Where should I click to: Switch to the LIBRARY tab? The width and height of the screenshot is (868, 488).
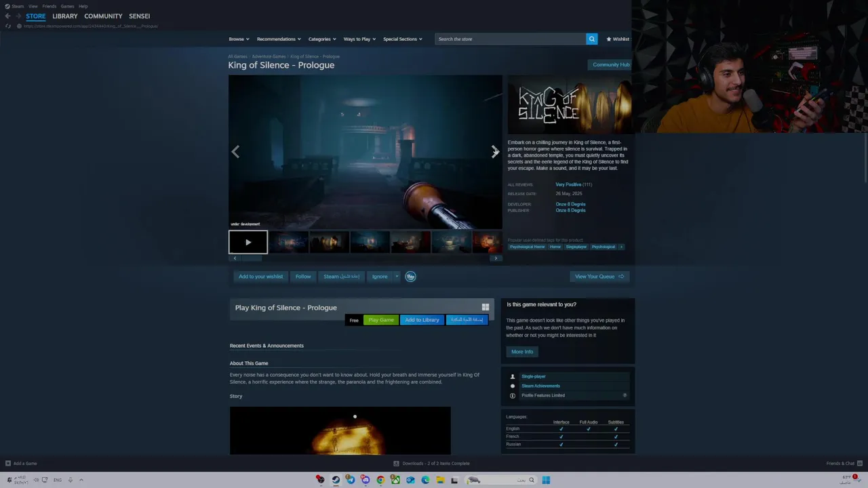tap(65, 16)
